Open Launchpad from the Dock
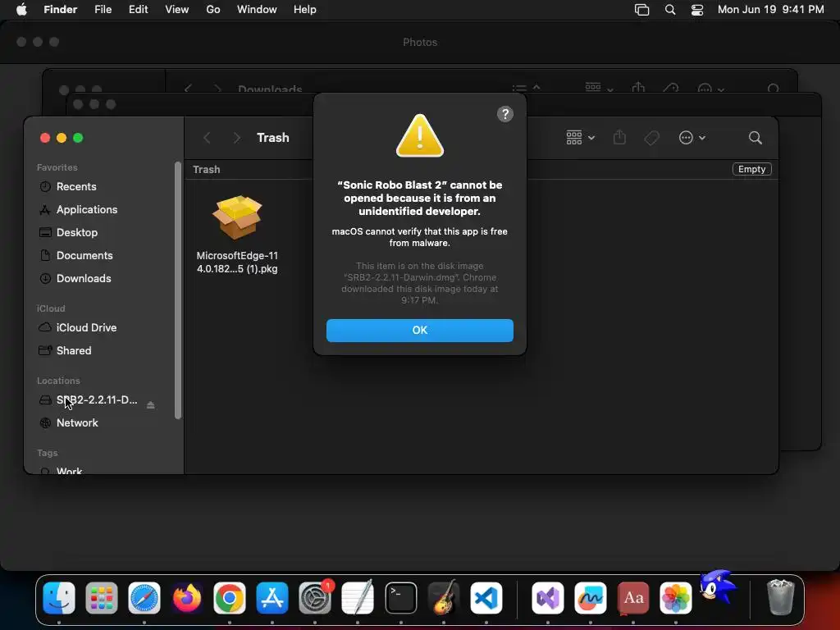The width and height of the screenshot is (840, 630). (101, 598)
